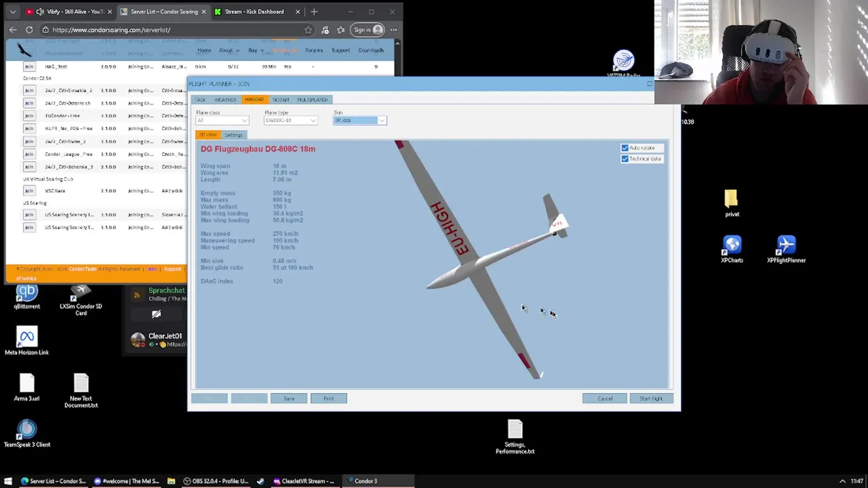This screenshot has height=488, width=868.
Task: Click the browser back arrow
Action: [x=13, y=30]
